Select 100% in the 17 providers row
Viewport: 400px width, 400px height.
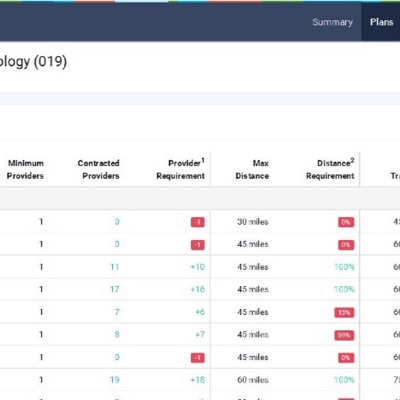[x=344, y=289]
